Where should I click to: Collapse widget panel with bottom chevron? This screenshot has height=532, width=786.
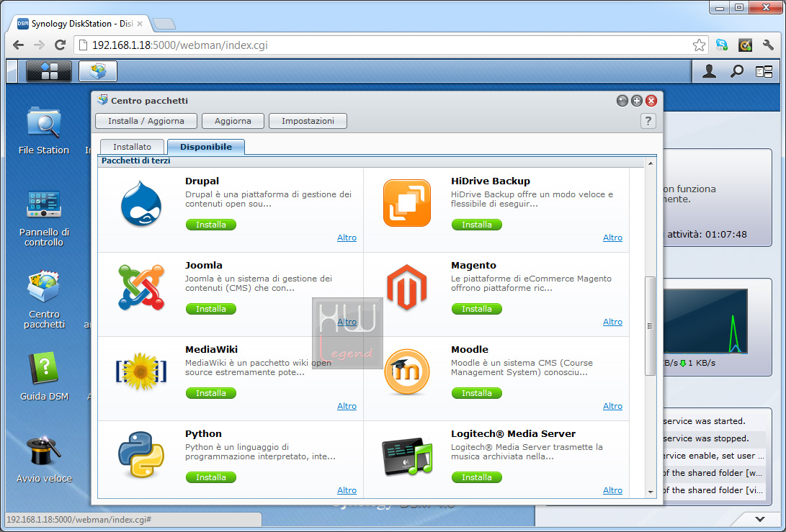(x=760, y=519)
